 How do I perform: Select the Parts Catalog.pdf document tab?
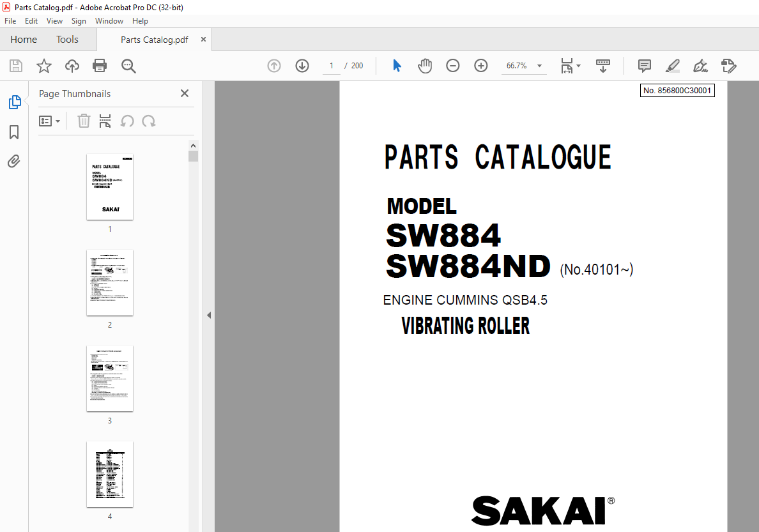154,40
